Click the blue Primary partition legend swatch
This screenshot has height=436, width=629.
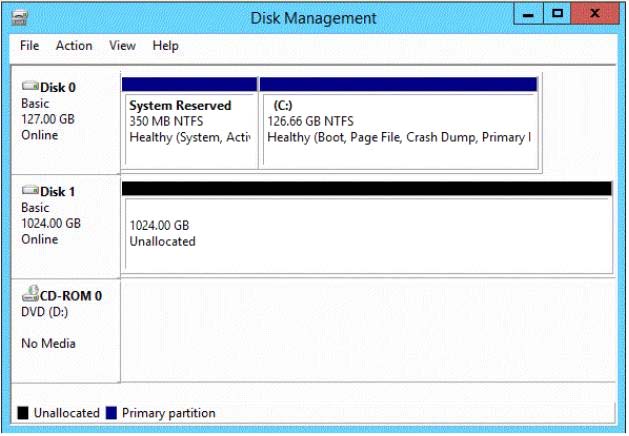coord(112,413)
